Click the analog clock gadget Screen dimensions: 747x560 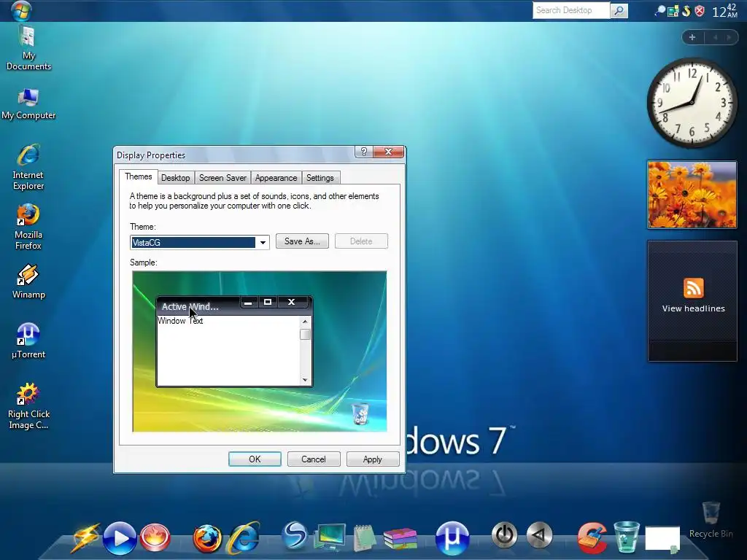pos(692,102)
